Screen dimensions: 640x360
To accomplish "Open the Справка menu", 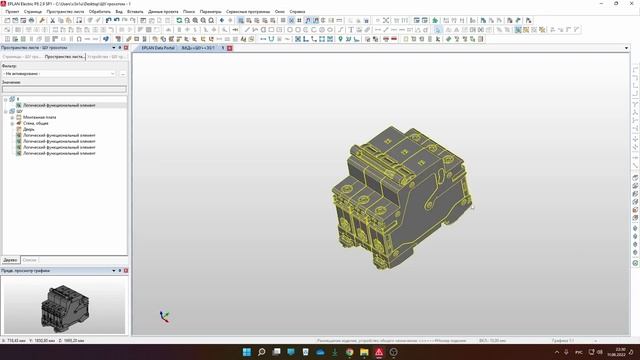I will tap(297, 12).
